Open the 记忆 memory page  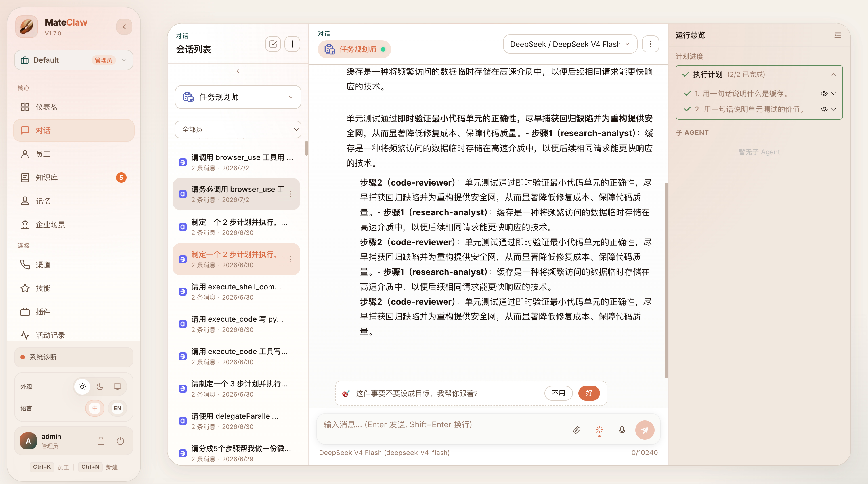tap(74, 201)
